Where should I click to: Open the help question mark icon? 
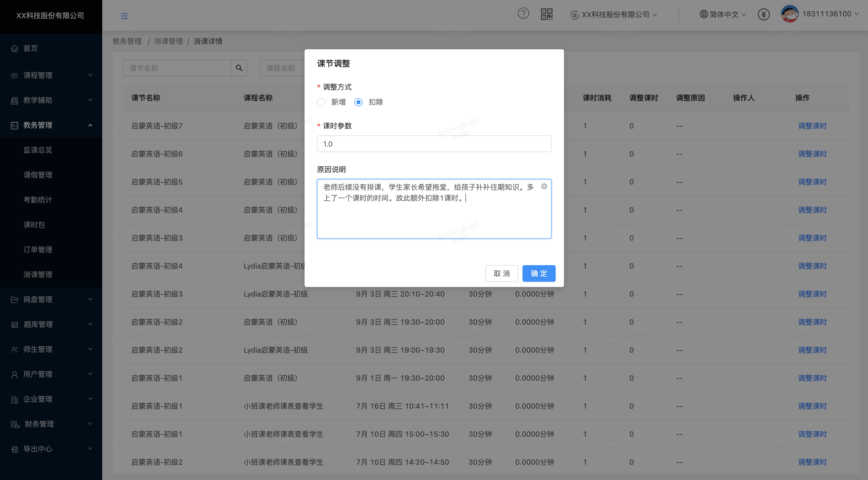(x=523, y=14)
